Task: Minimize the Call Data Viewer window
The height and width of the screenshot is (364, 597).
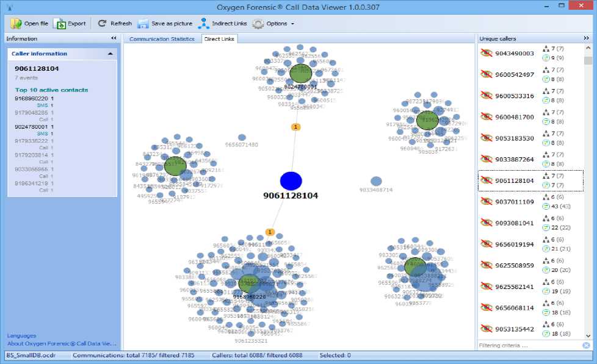Action: click(546, 7)
